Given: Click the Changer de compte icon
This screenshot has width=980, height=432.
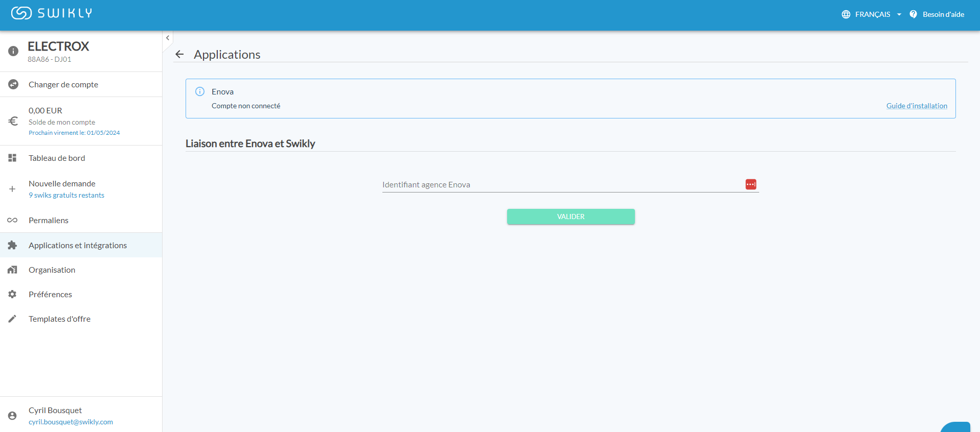Looking at the screenshot, I should (13, 84).
